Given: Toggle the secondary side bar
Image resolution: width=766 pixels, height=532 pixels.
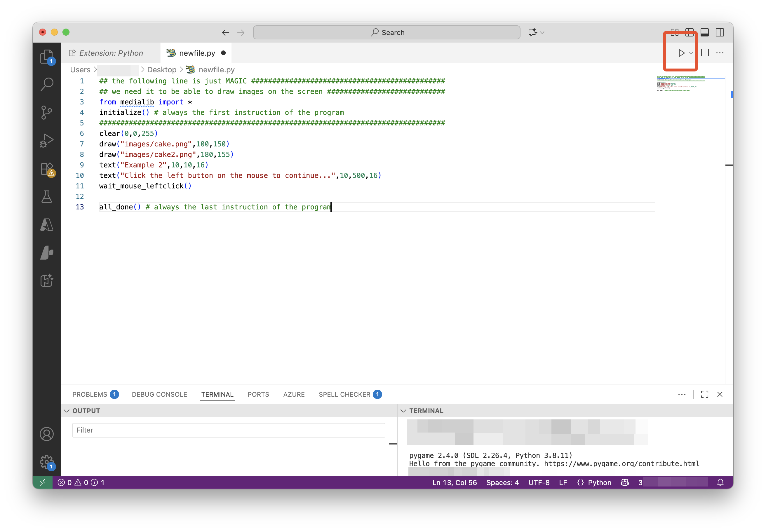Looking at the screenshot, I should (720, 32).
